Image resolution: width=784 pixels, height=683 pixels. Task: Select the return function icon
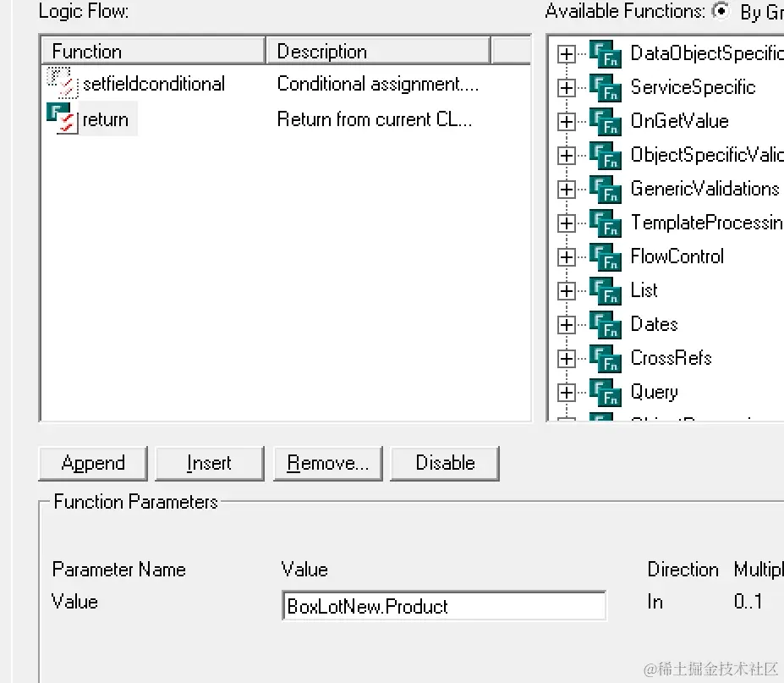tap(63, 118)
